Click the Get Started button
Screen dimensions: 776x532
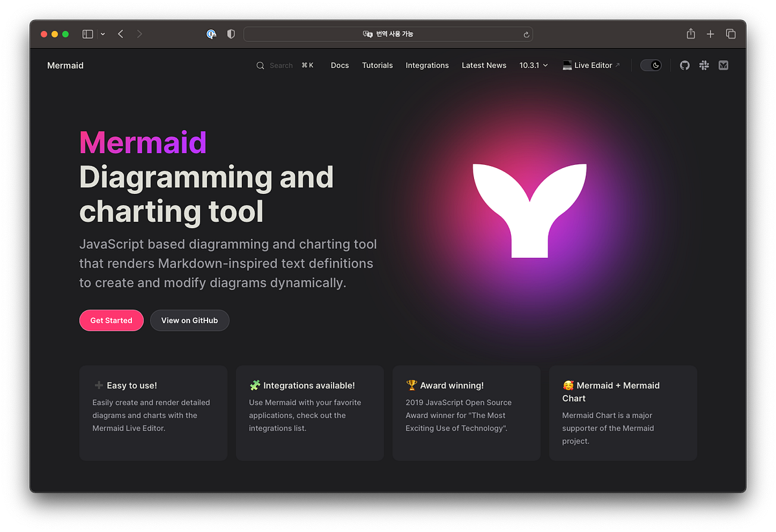click(x=111, y=321)
